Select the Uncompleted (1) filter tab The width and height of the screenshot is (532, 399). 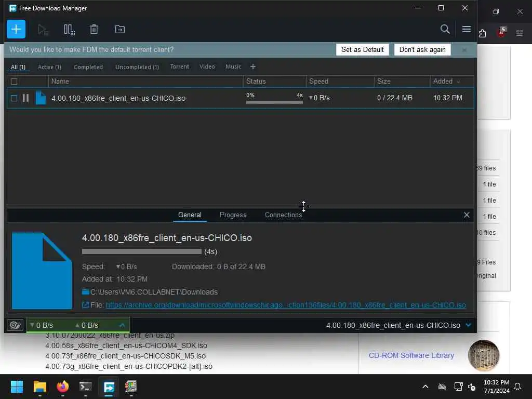point(137,67)
